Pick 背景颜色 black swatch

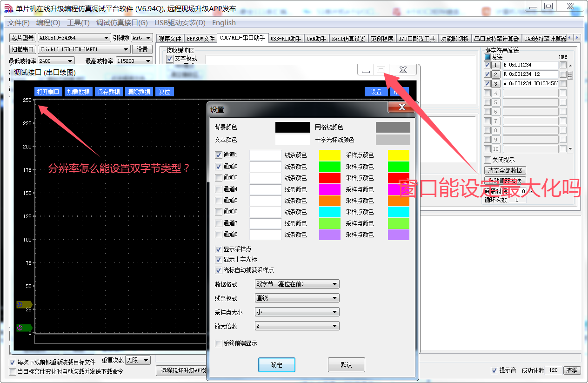tap(292, 127)
